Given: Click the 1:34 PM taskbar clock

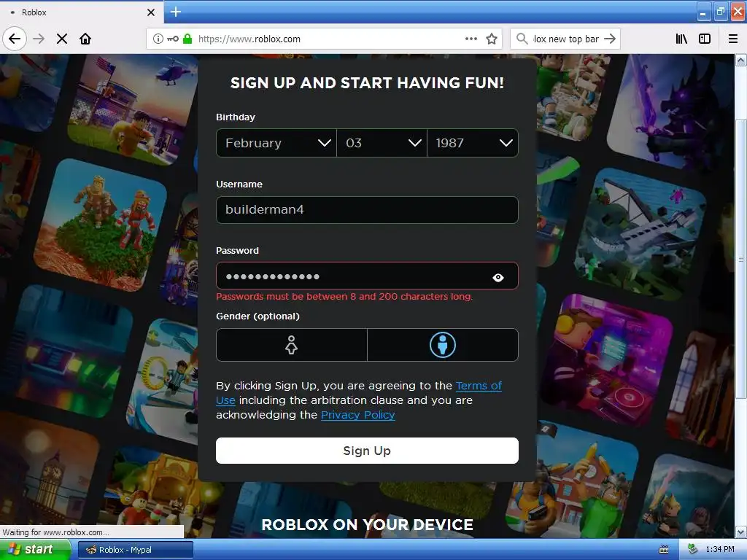Looking at the screenshot, I should tap(720, 550).
